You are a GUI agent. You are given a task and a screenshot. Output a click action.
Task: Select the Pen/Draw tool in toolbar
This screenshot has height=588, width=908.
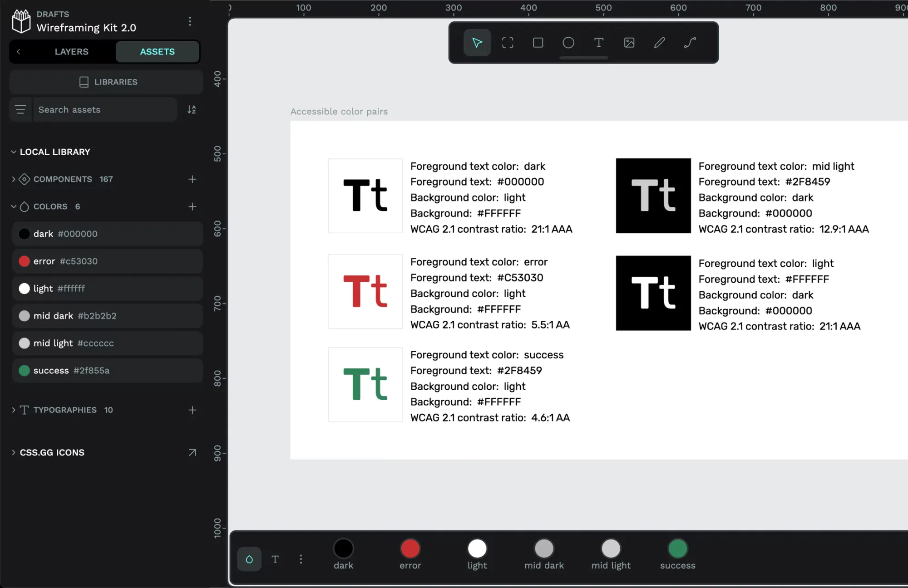coord(659,42)
